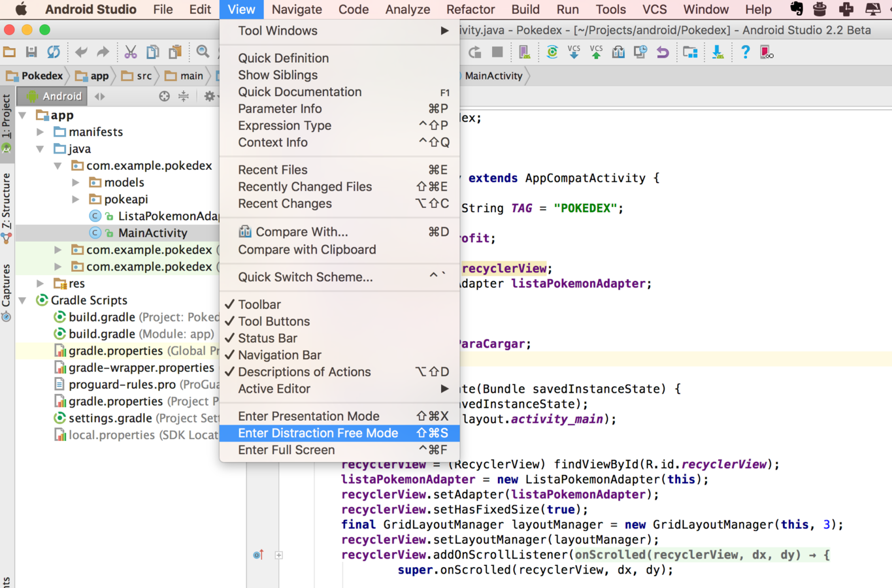This screenshot has width=892, height=588.
Task: Toggle the Status Bar option
Action: (340, 338)
